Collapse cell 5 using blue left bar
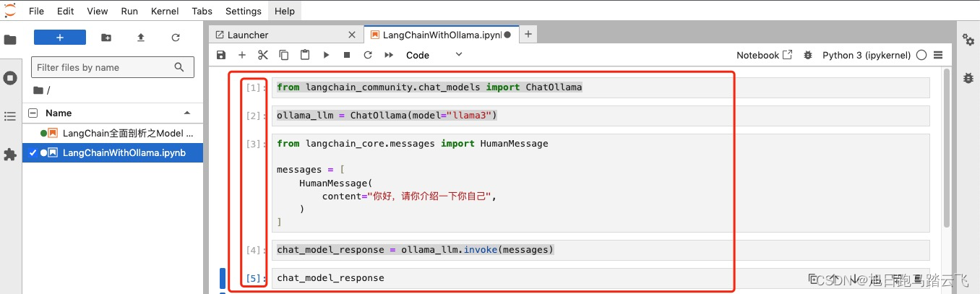The width and height of the screenshot is (980, 294). [223, 278]
